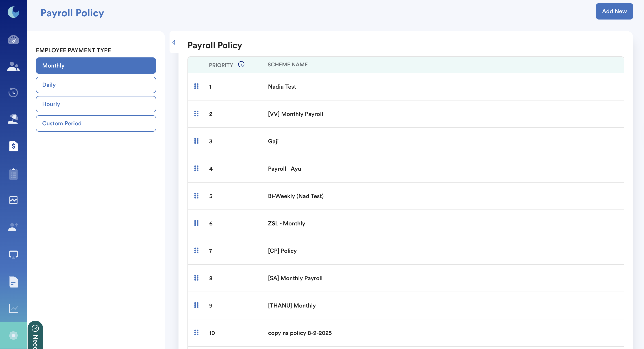
Task: Open the Nadia Test scheme
Action: (x=282, y=87)
